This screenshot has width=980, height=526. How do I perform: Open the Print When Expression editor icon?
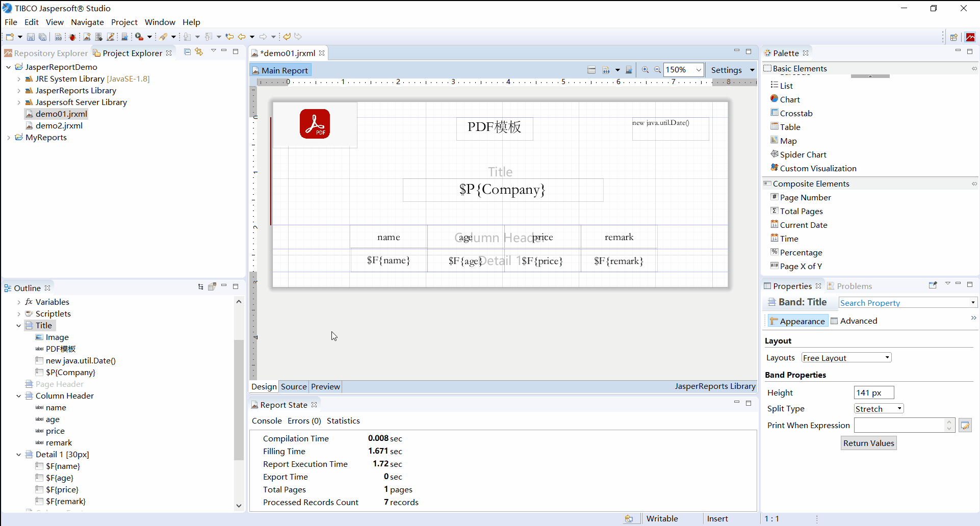click(965, 425)
